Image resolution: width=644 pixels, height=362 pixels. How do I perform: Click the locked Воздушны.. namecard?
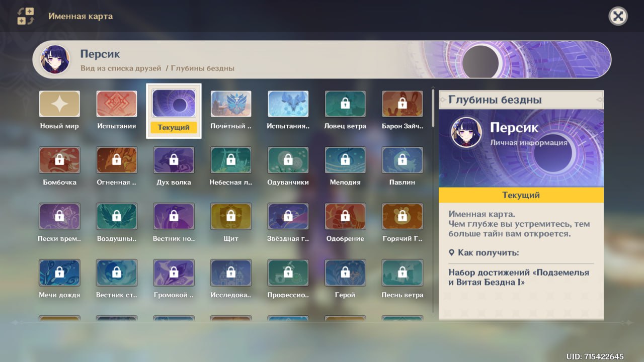coord(117,223)
